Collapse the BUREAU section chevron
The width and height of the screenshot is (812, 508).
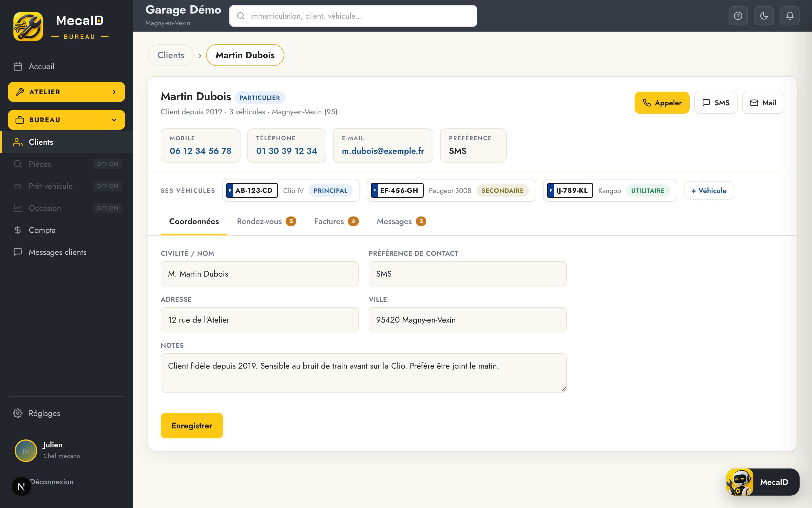coord(114,120)
